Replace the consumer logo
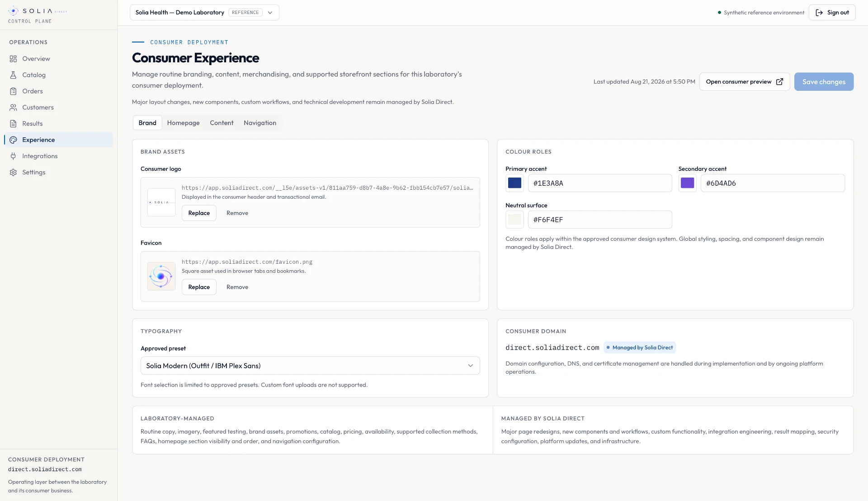The height and width of the screenshot is (501, 868). click(x=199, y=213)
